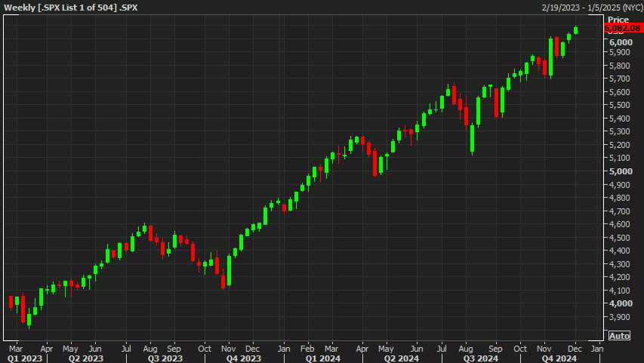
Task: Select the 5,200 price axis label
Action: pos(620,145)
